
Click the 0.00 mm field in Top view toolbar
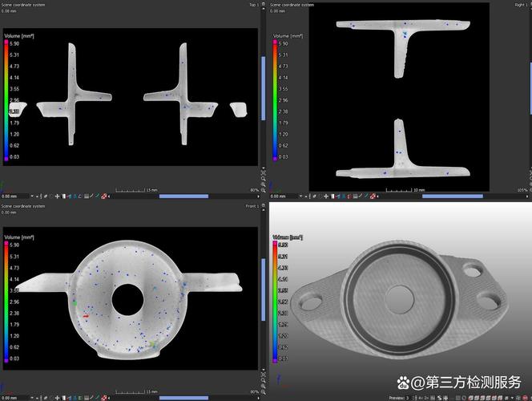[x=15, y=196]
